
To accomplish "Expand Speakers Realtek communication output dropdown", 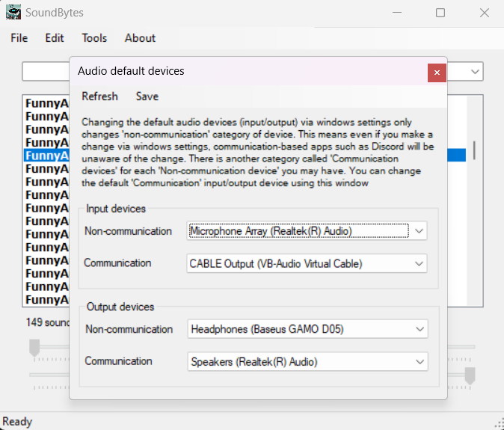I will pos(420,362).
